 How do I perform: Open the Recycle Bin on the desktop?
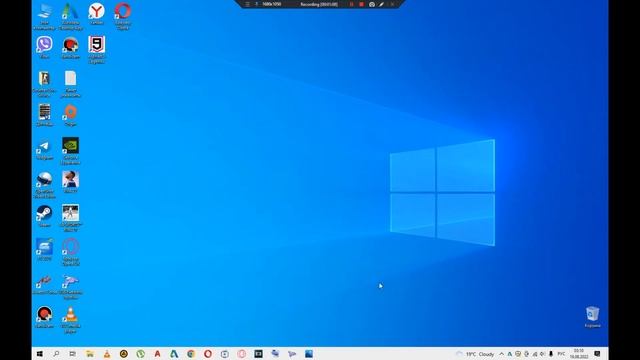pos(592,317)
